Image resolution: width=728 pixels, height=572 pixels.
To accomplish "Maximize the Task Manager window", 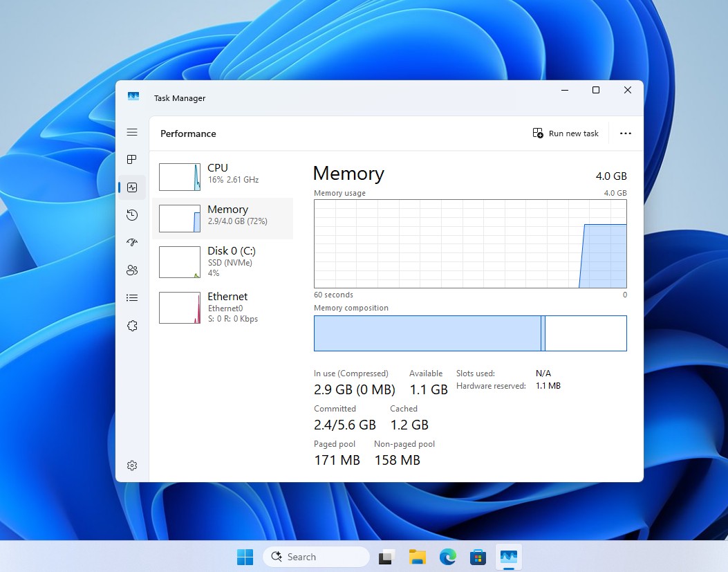I will pyautogui.click(x=596, y=90).
